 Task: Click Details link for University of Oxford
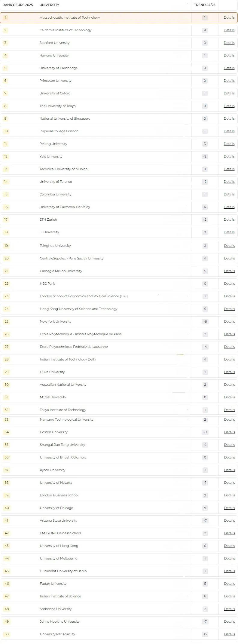229,93
